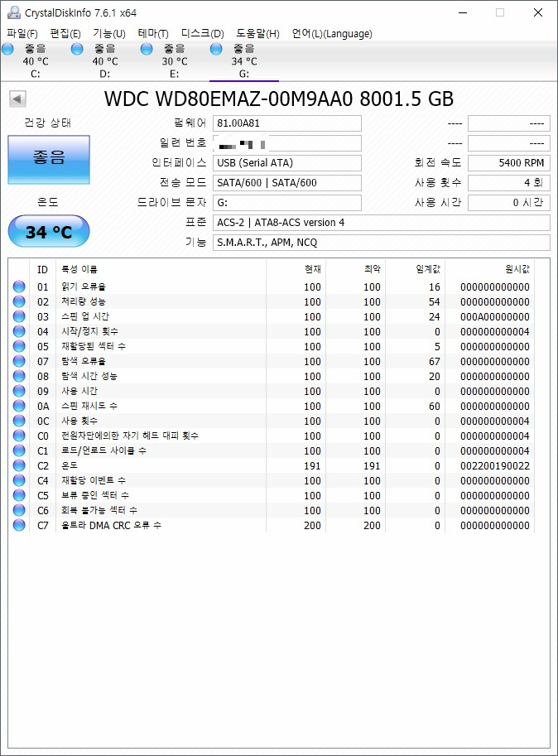
Task: Click the 사용 시간 value 0 시간
Action: (509, 203)
